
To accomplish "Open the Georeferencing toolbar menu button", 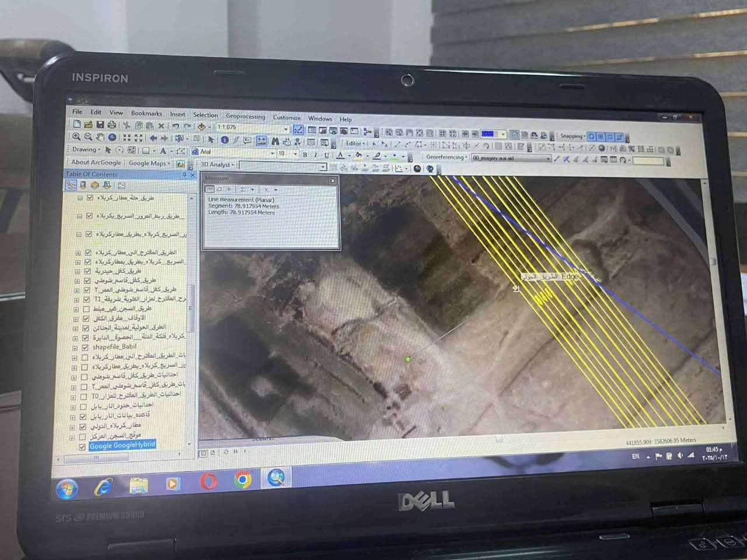I will (x=446, y=157).
